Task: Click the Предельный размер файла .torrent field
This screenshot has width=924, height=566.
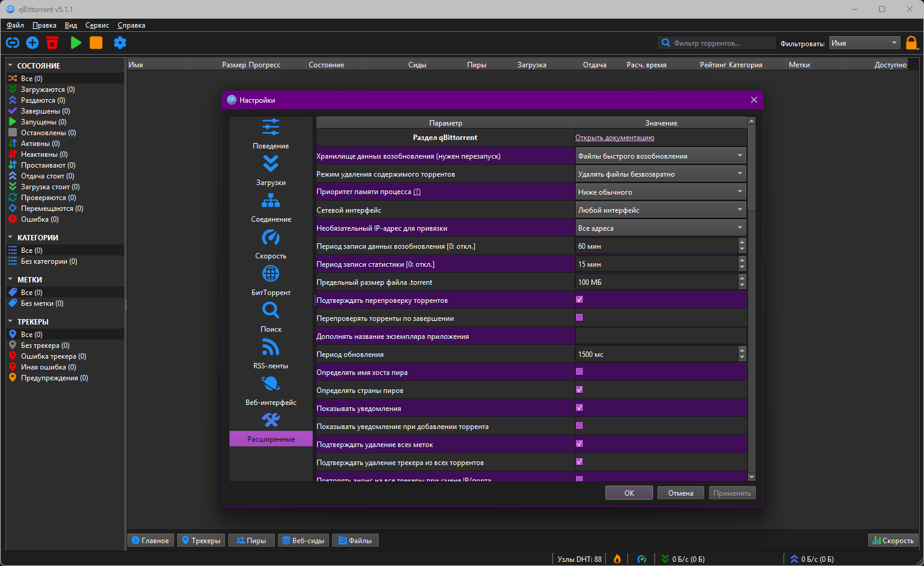Action: point(657,282)
